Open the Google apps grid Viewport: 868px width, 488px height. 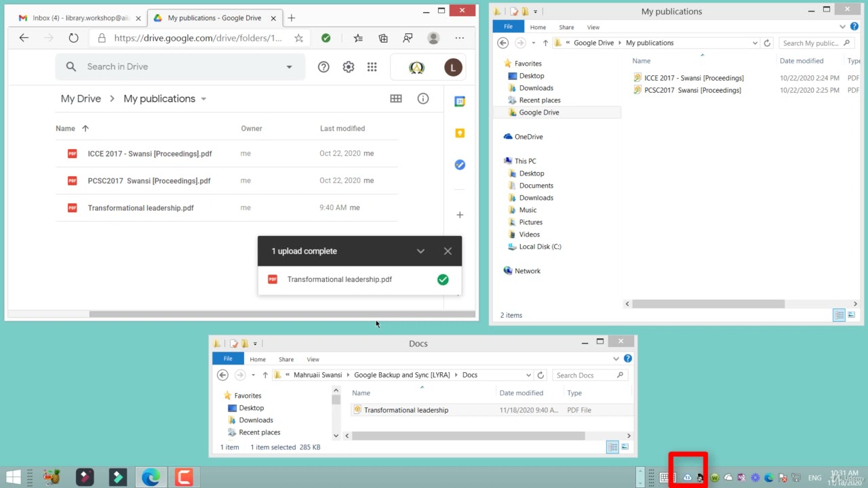coord(372,66)
